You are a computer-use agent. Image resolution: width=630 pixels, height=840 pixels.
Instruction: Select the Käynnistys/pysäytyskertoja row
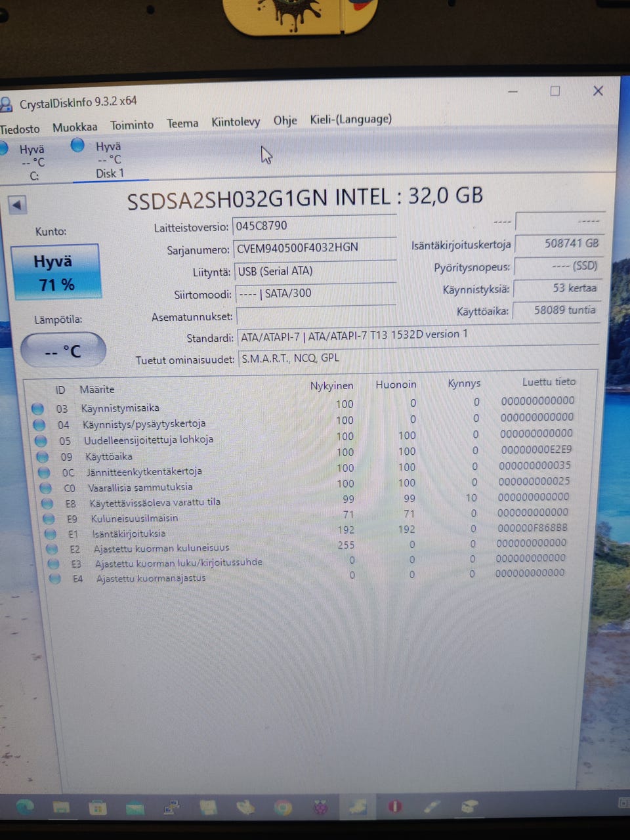click(304, 421)
